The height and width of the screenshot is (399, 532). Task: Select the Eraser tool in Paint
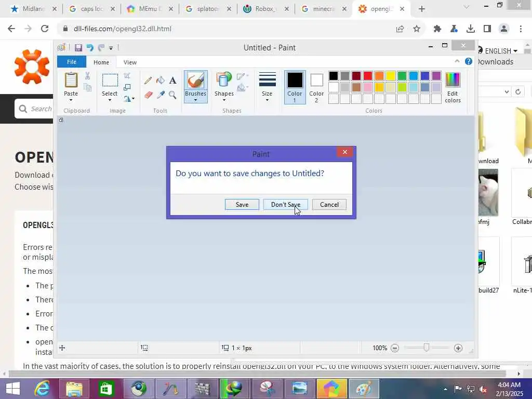148,95
